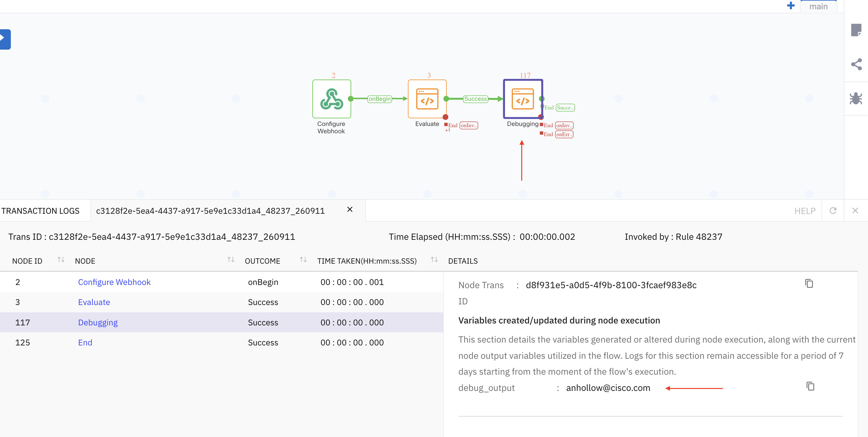The height and width of the screenshot is (437, 868).
Task: Select the Evaluate node on the canvas
Action: (427, 99)
